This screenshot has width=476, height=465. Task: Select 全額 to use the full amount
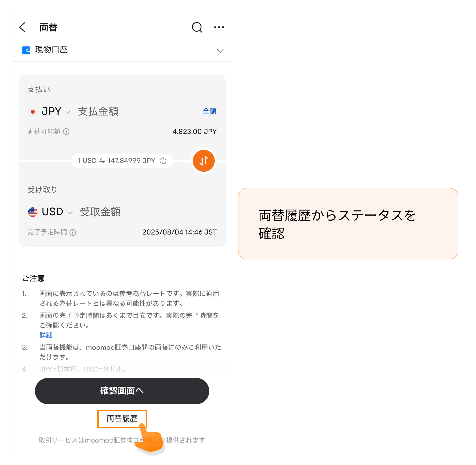coord(209,111)
